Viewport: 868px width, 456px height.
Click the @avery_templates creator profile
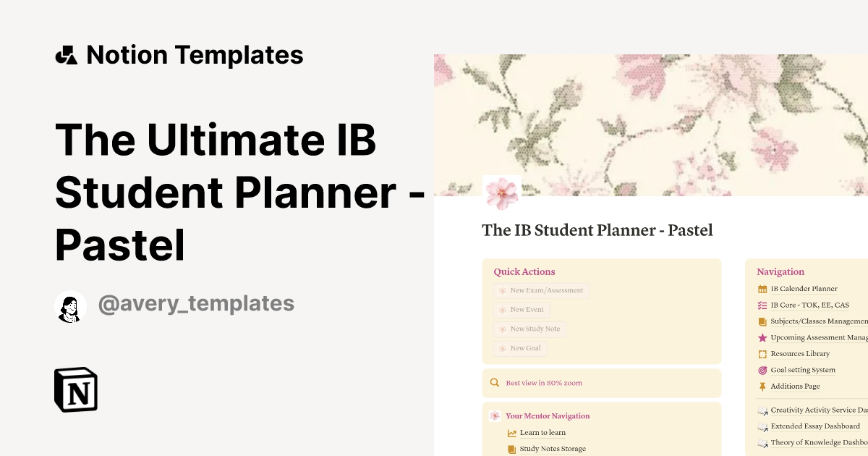(x=197, y=304)
